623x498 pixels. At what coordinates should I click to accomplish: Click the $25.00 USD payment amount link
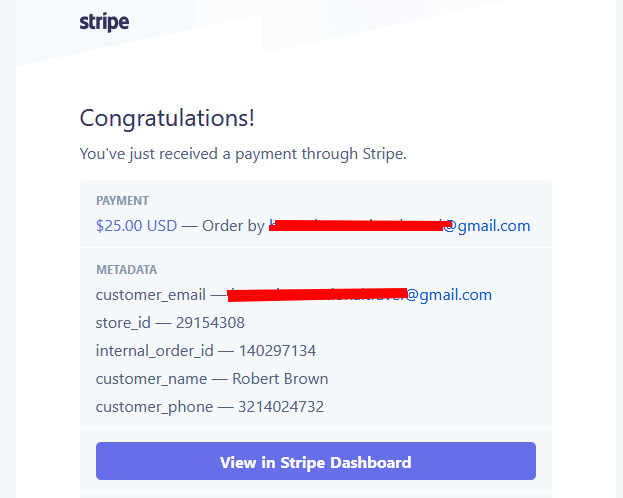[136, 226]
